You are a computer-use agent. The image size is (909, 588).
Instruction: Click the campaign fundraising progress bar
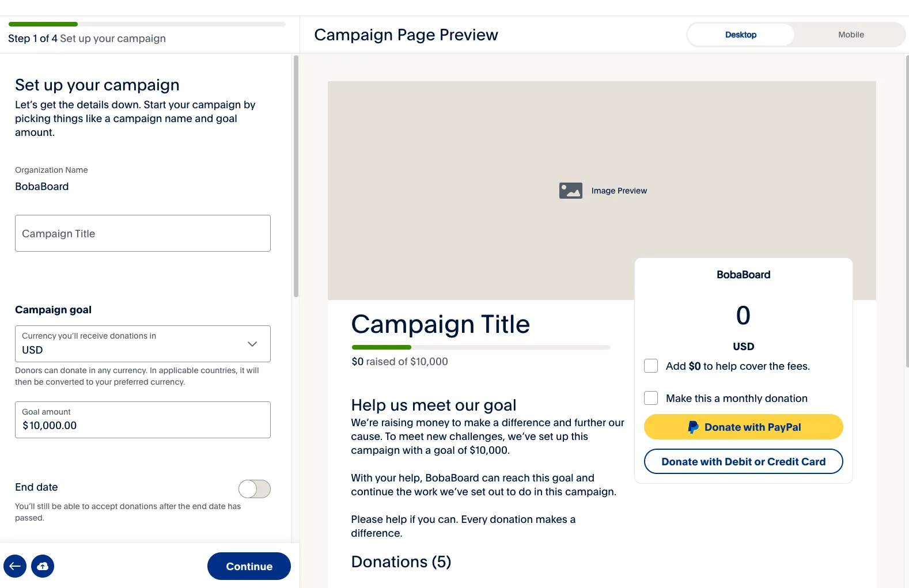480,347
